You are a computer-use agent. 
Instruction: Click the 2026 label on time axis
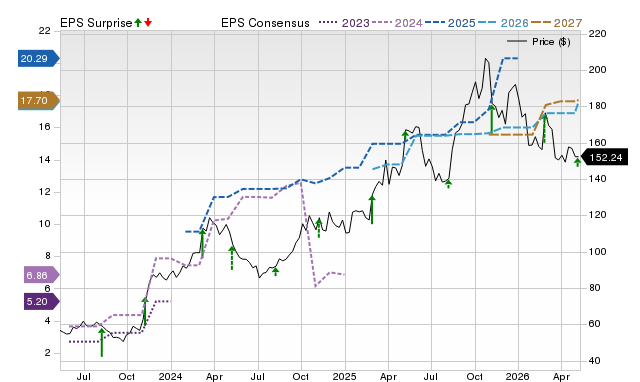click(518, 376)
